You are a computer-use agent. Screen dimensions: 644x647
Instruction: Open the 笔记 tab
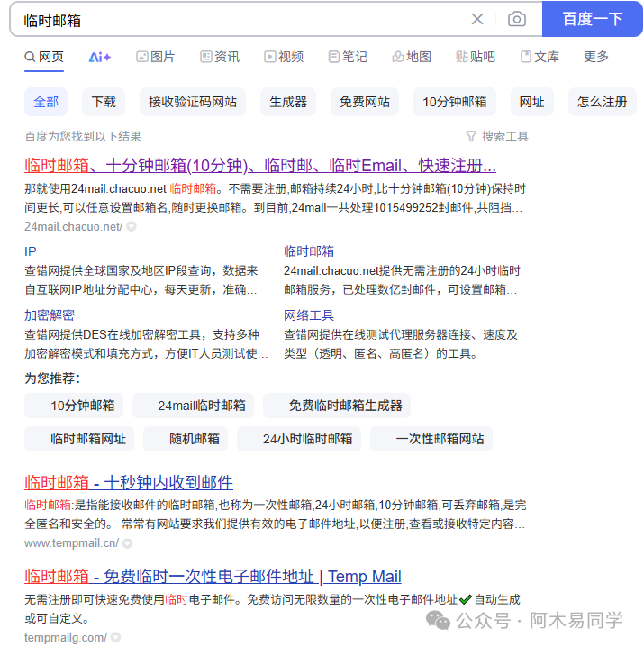click(x=348, y=57)
